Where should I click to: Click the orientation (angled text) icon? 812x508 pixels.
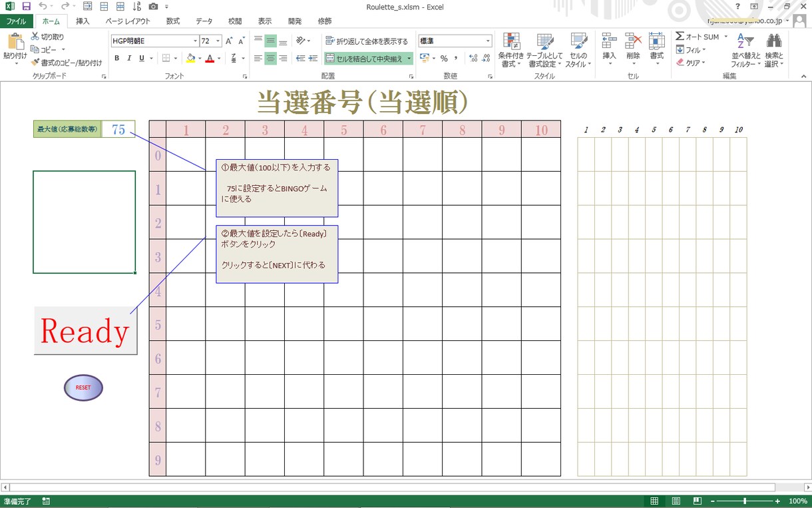coord(300,41)
